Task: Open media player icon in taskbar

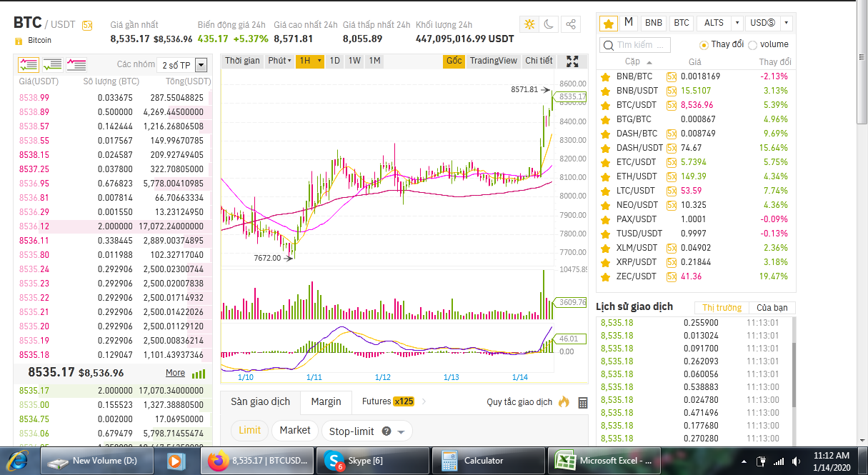Action: tap(175, 461)
